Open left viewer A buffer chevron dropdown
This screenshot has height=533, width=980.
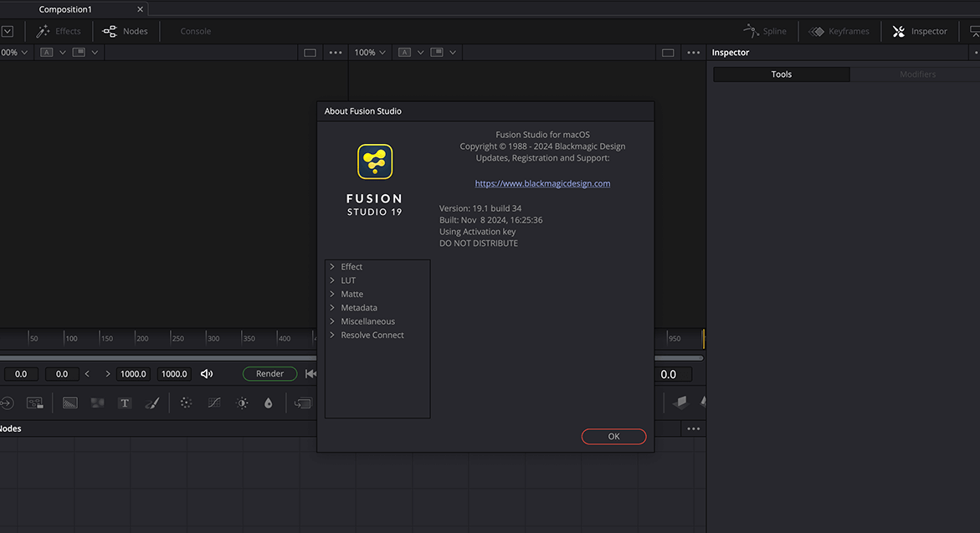click(63, 53)
